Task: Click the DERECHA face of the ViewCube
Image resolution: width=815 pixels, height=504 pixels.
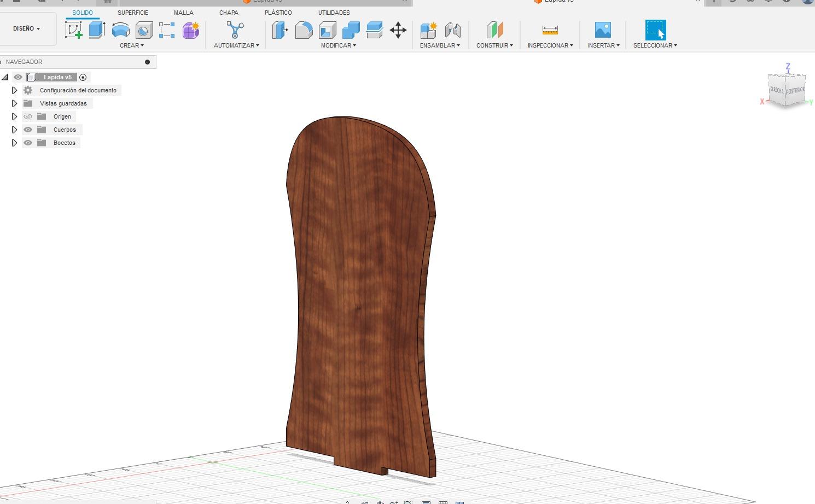Action: 777,90
